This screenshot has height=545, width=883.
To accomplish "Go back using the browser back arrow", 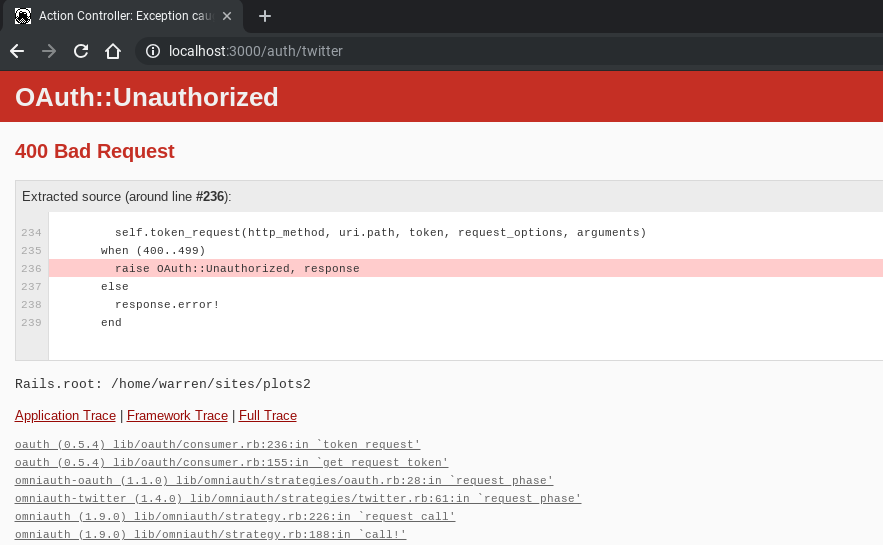I will [17, 51].
